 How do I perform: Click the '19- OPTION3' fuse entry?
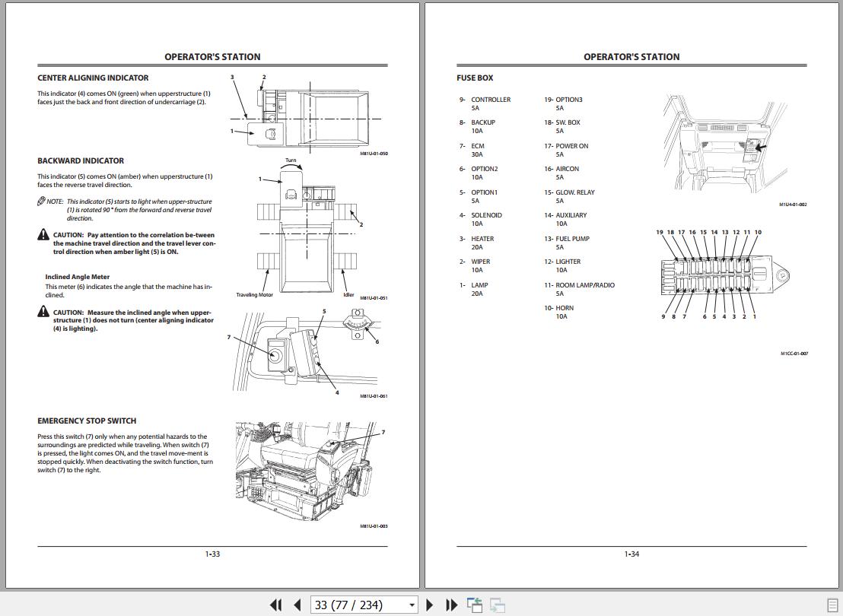click(x=564, y=103)
